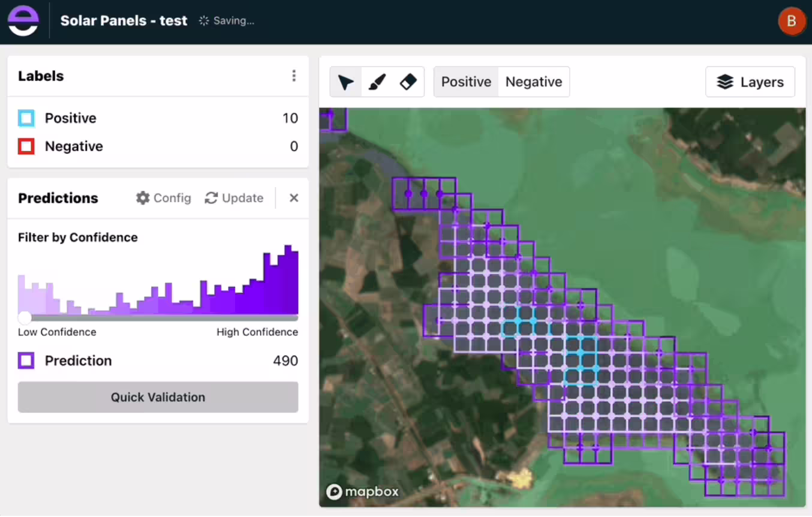812x517 pixels.
Task: Open the Layers menu
Action: click(x=750, y=82)
